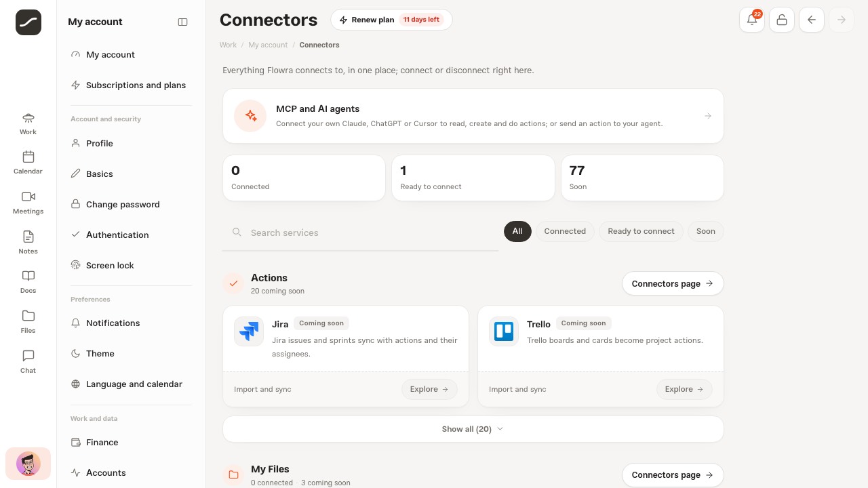This screenshot has height=488, width=868.
Task: Navigate forward with the right arrow
Action: (x=842, y=20)
